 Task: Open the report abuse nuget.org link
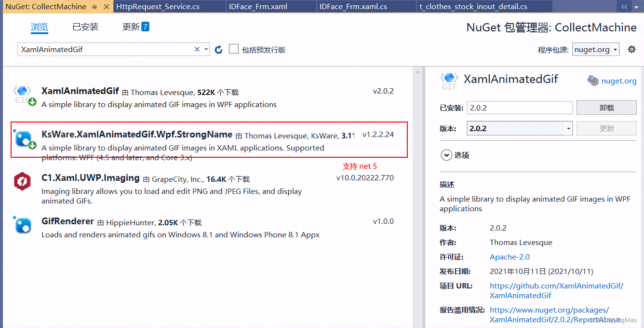[x=554, y=314]
